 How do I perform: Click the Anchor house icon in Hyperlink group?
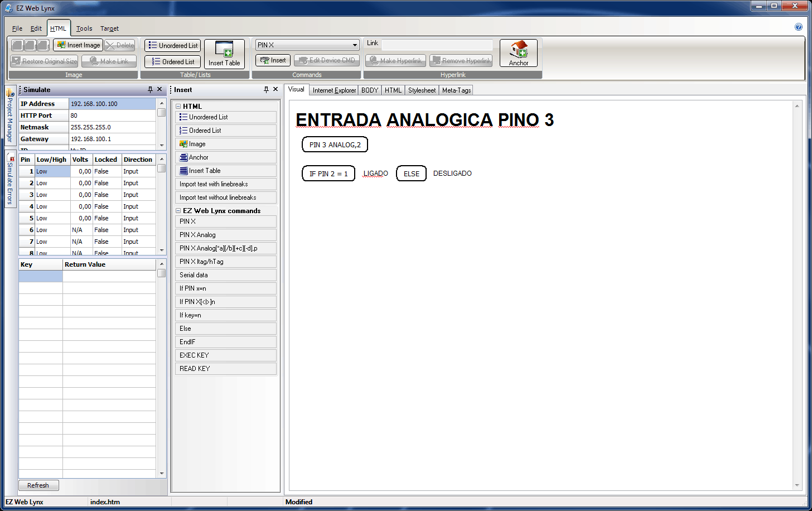(518, 53)
